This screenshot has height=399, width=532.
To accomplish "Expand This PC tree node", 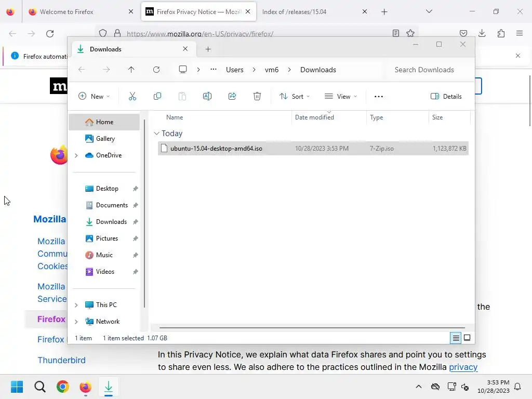I will click(x=76, y=305).
